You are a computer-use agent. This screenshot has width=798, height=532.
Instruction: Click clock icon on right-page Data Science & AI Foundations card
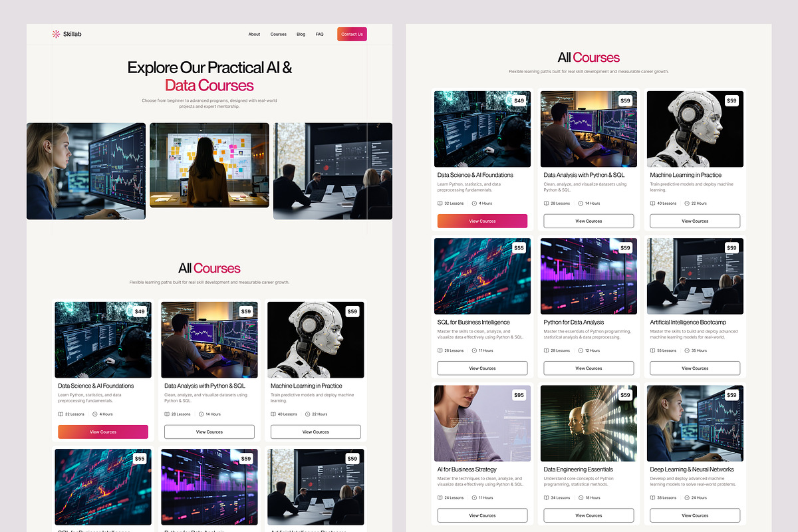tap(474, 203)
